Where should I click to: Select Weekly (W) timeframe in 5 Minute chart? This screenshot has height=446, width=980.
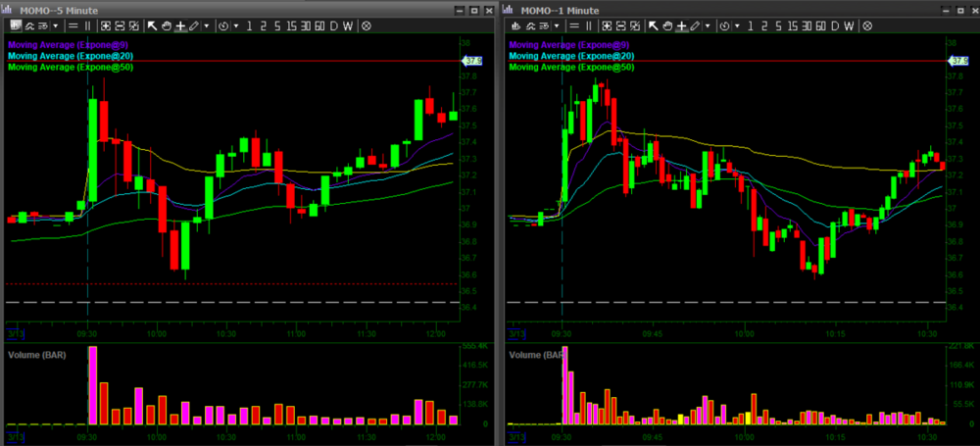pyautogui.click(x=348, y=25)
